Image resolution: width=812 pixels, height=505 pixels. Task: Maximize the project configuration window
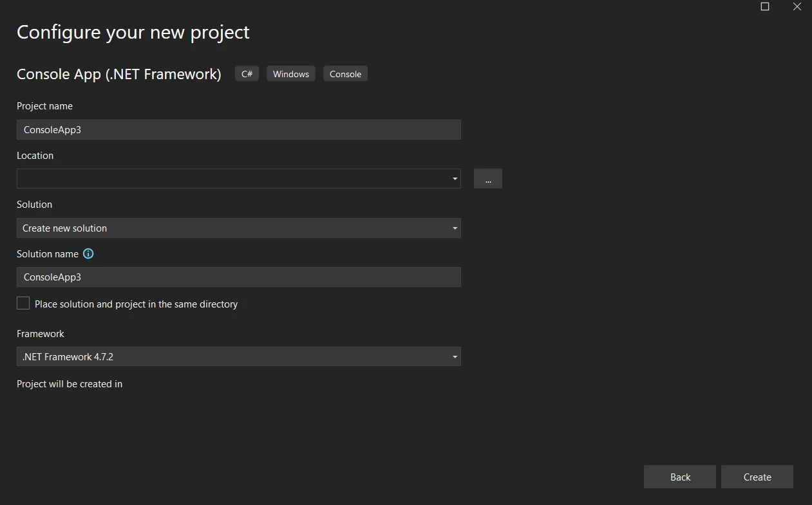[765, 6]
